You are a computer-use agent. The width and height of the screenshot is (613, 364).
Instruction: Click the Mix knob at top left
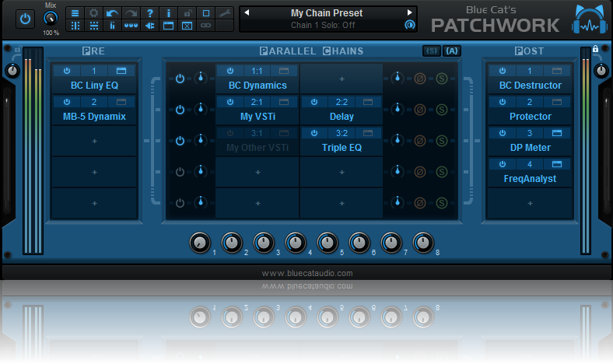[x=51, y=19]
